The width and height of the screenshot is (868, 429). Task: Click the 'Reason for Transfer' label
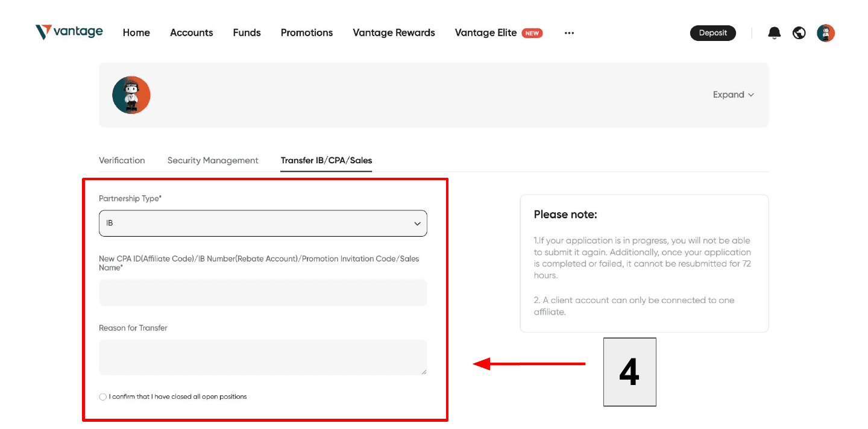[133, 328]
